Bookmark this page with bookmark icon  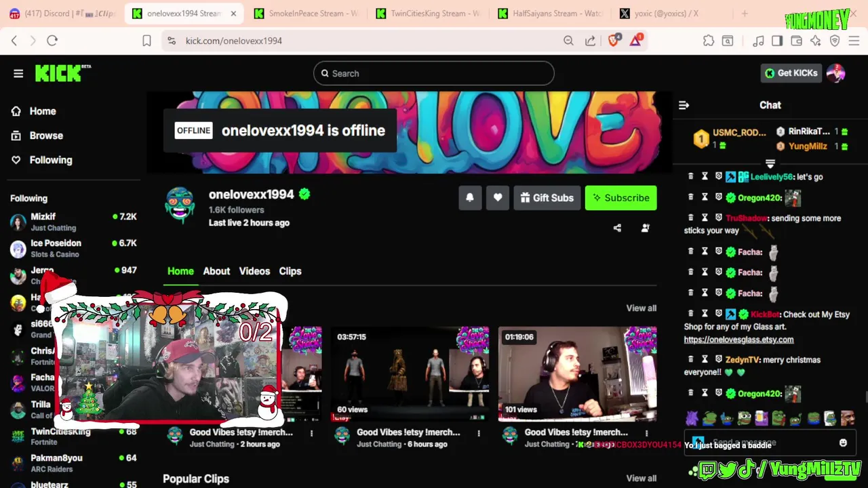point(146,41)
